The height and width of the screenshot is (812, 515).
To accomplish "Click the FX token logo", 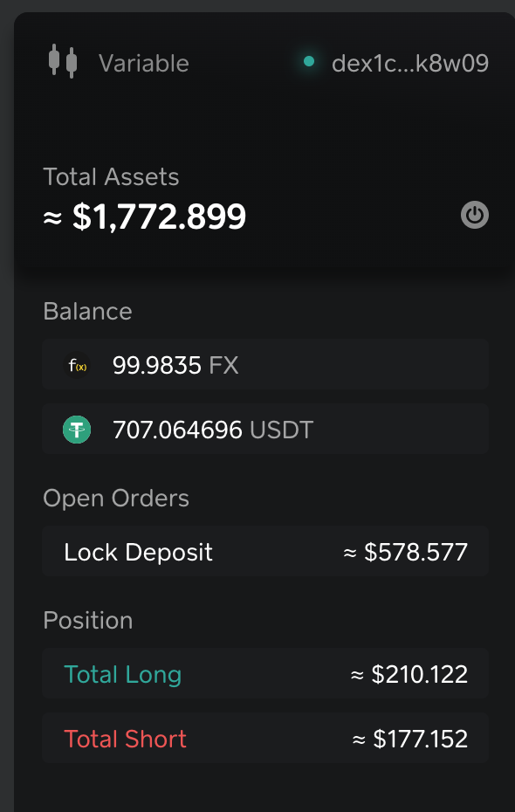I will (77, 366).
